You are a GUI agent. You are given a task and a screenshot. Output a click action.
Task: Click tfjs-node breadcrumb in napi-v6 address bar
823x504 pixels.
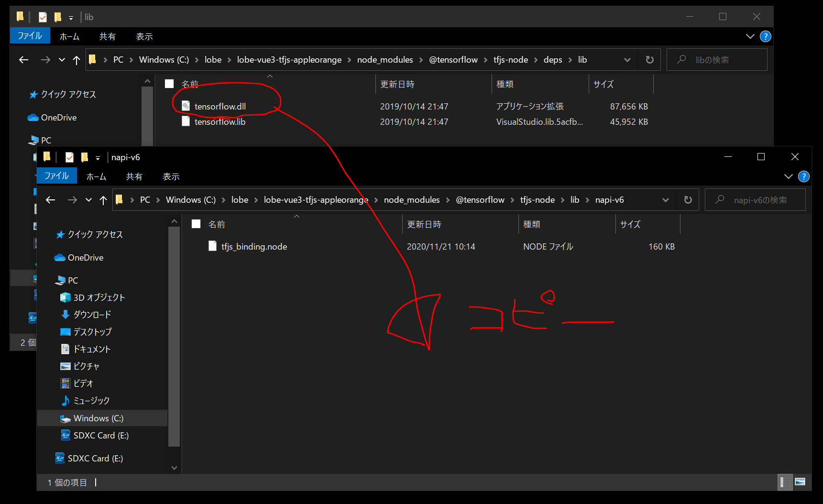tap(538, 200)
